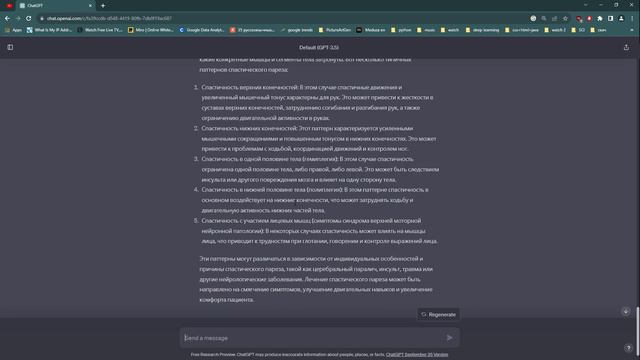Viewport: 640px width, 360px height.
Task: Share the chat via share icon
Action: (x=626, y=47)
